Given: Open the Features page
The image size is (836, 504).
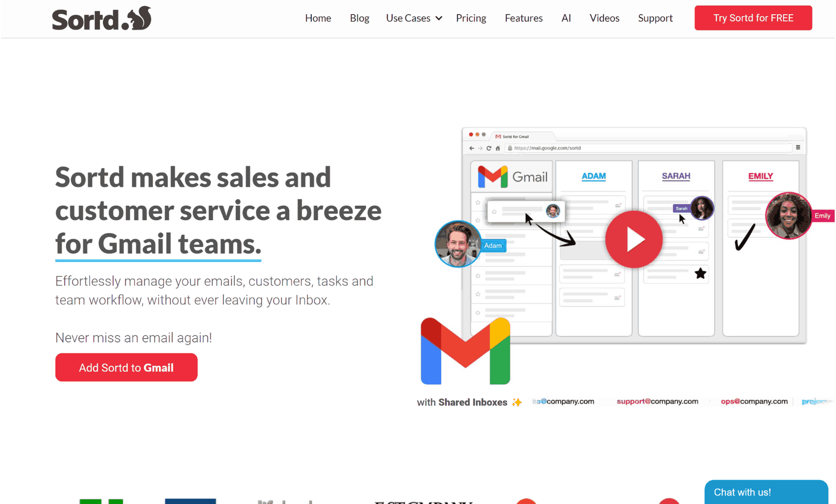Looking at the screenshot, I should coord(523,18).
